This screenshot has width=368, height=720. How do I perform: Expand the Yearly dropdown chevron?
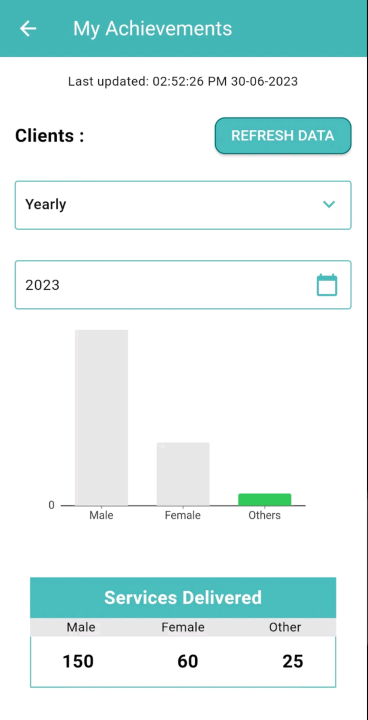(x=329, y=204)
